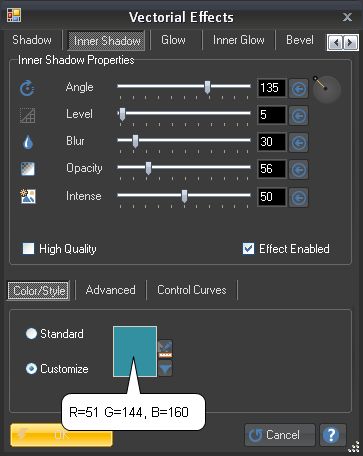Screen dimensions: 363x456
Task: Reset the Intense value with its arrow icon
Action: 298,197
